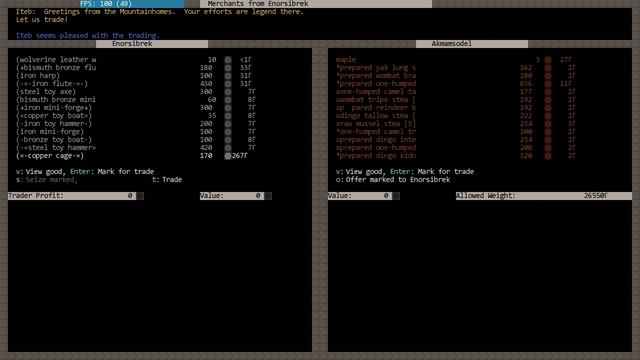
Task: Click the coin icon beside bronze toy boat
Action: [228, 140]
